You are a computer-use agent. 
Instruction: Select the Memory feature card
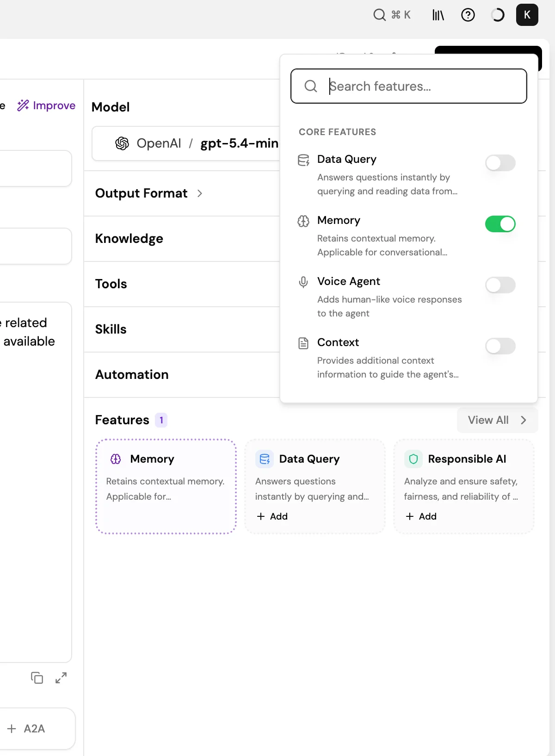[x=166, y=486]
